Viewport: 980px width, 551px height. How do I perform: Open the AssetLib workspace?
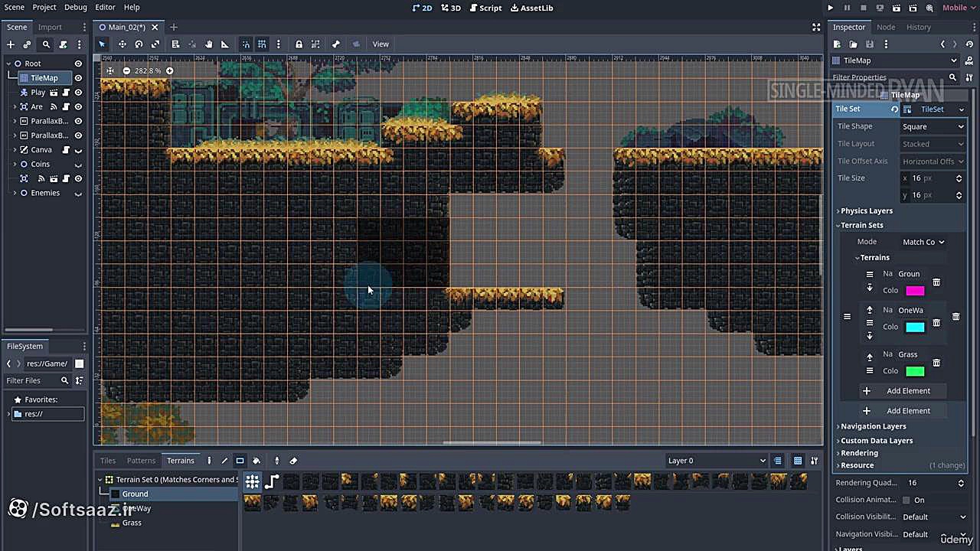pyautogui.click(x=531, y=8)
